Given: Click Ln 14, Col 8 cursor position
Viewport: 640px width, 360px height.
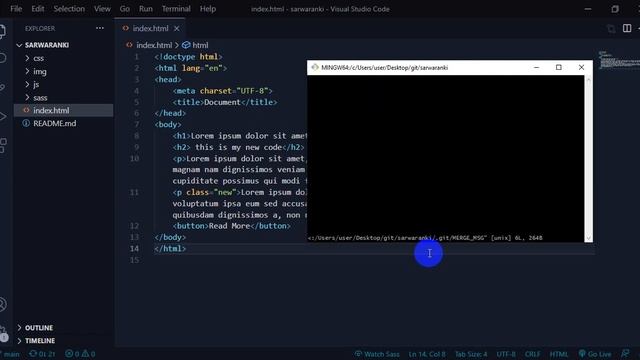Looking at the screenshot, I should point(427,354).
